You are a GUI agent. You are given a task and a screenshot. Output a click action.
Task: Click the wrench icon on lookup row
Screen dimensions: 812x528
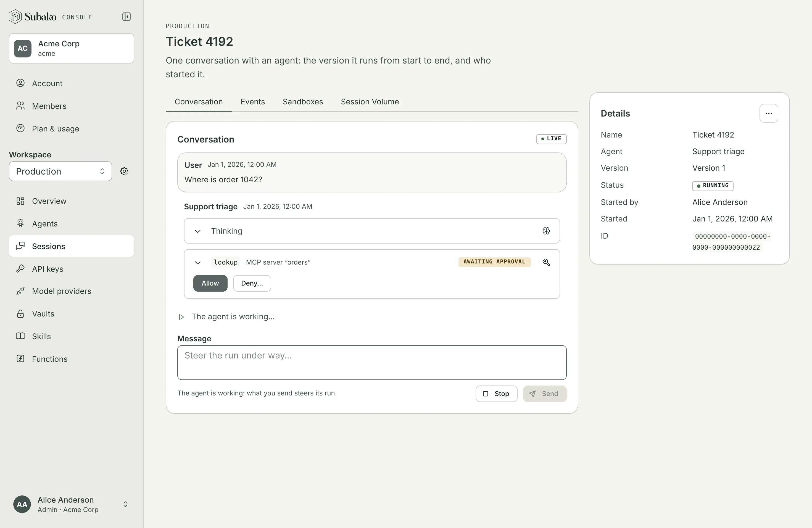546,262
